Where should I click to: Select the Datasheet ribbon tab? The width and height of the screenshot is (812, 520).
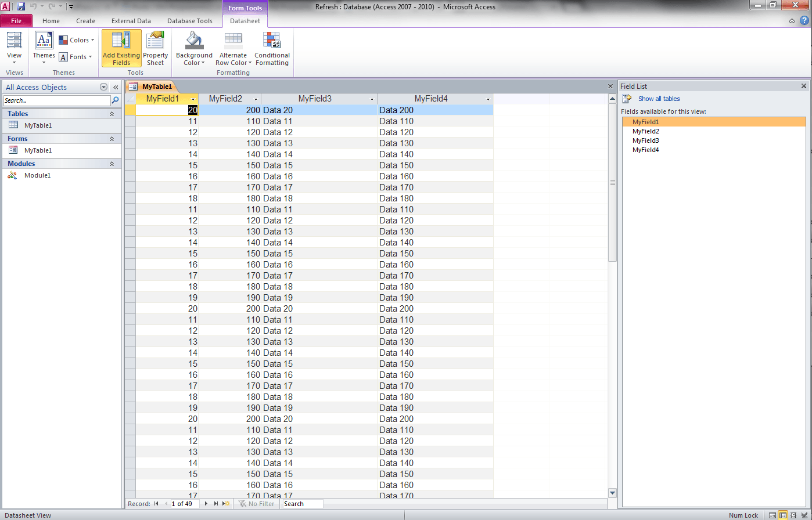click(245, 21)
